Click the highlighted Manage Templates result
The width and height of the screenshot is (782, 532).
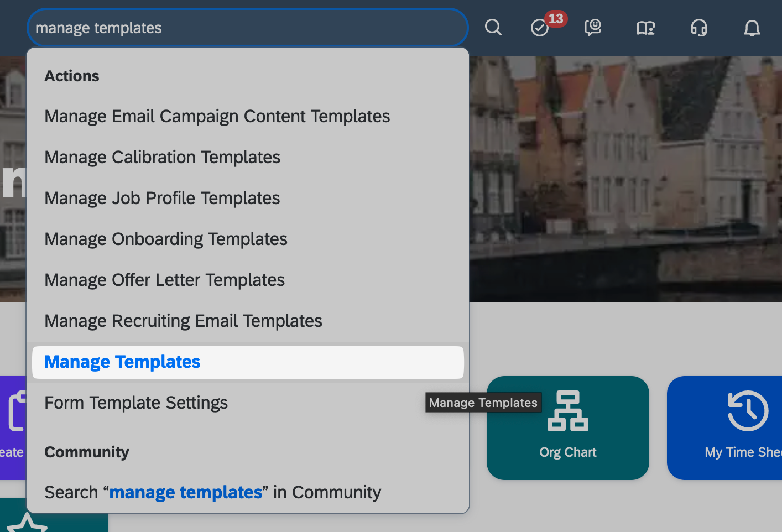point(122,362)
